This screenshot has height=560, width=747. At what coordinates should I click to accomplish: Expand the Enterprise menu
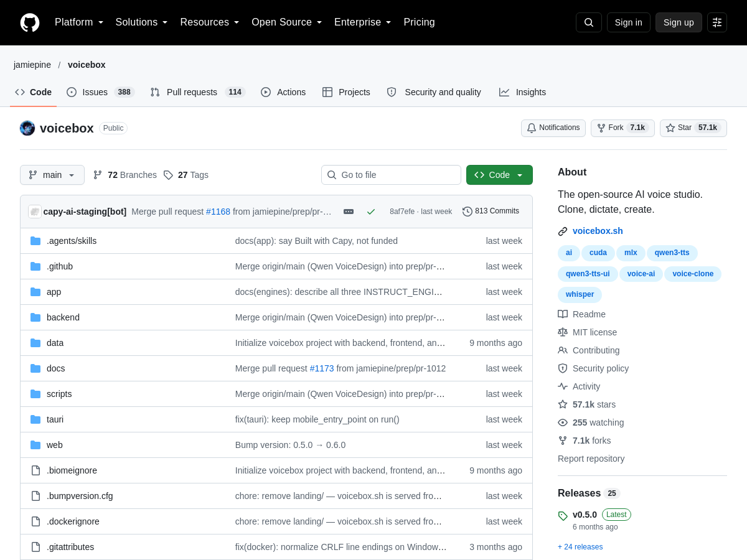363,22
